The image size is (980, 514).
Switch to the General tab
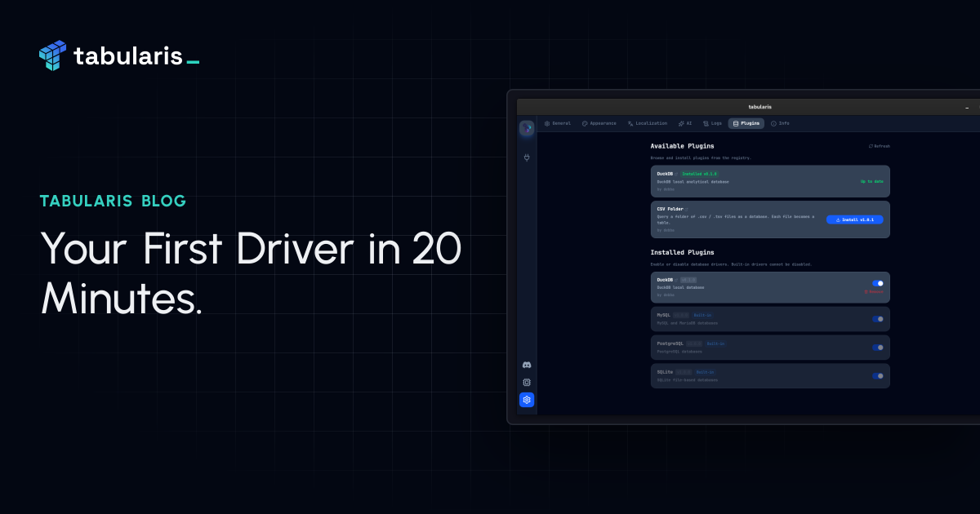[558, 123]
